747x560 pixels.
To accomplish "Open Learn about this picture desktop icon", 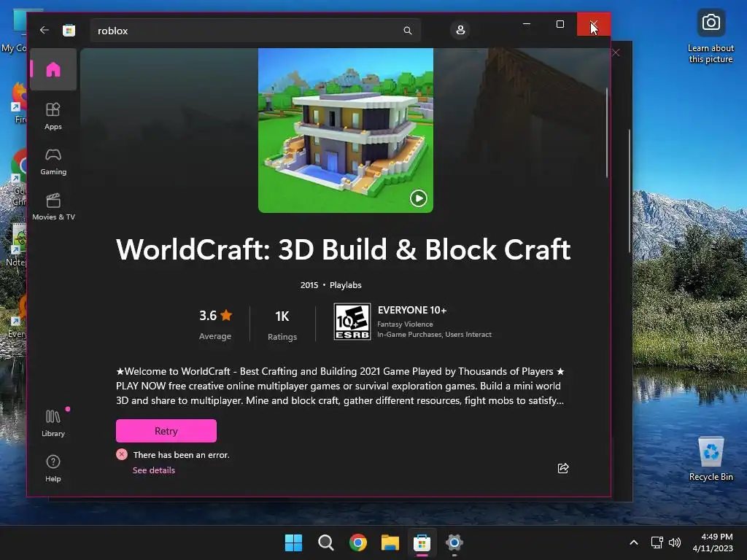I will (x=711, y=37).
